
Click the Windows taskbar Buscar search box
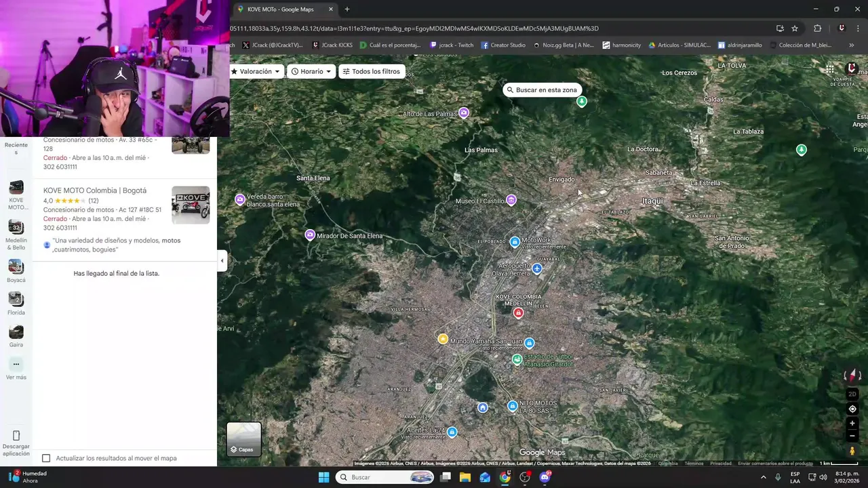click(x=386, y=477)
